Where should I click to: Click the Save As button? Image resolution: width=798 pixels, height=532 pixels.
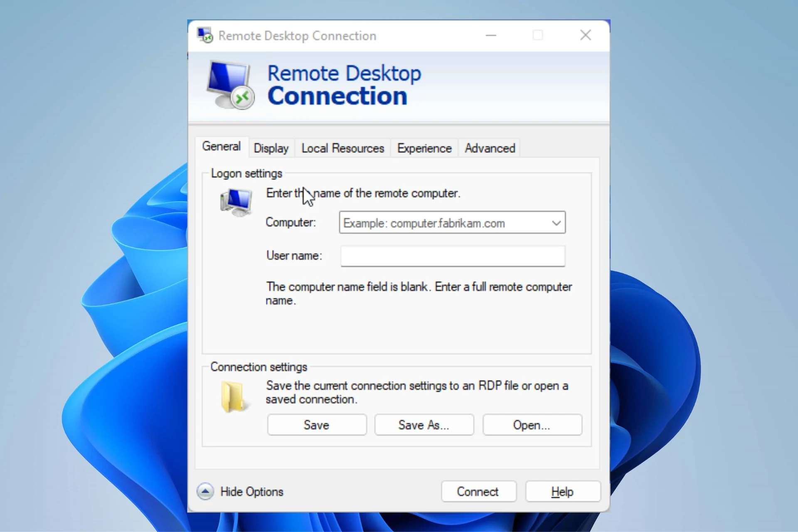click(424, 424)
